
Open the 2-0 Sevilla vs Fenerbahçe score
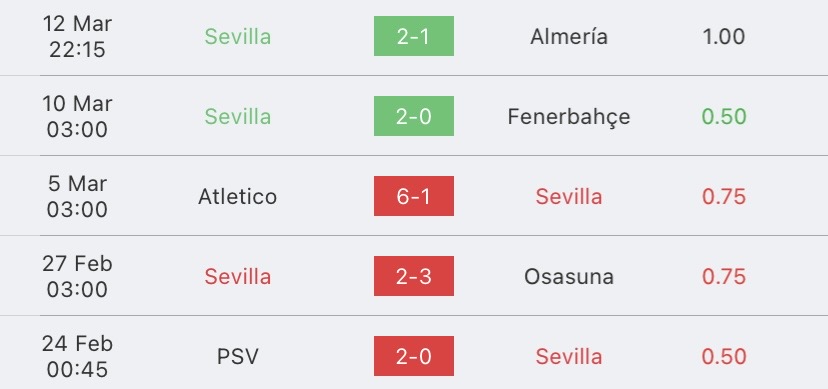coord(413,116)
